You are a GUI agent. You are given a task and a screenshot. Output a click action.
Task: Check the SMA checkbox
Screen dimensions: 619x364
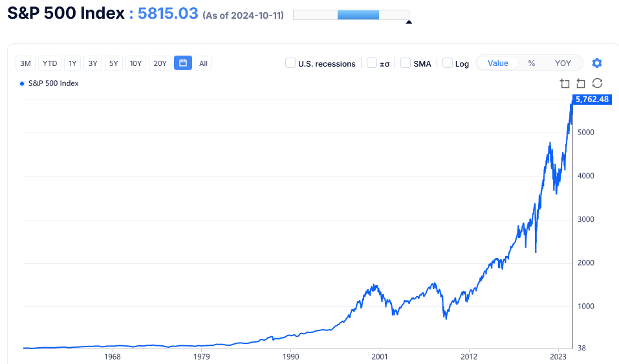tap(406, 63)
